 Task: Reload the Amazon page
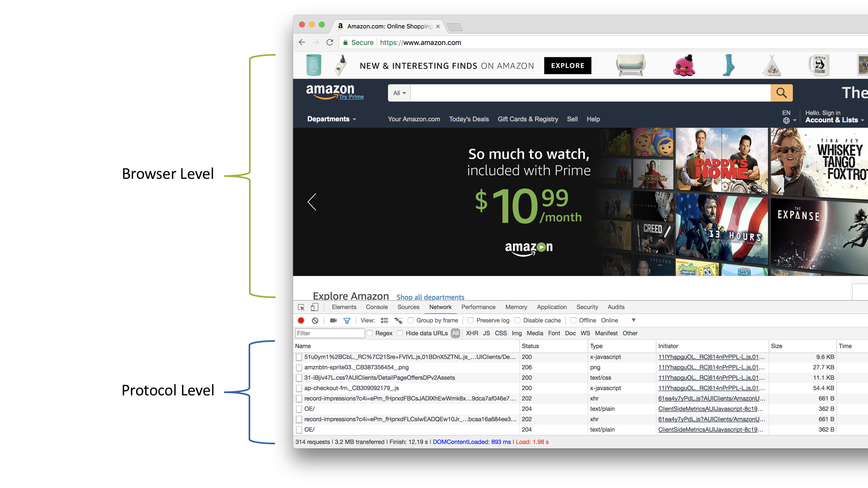330,42
